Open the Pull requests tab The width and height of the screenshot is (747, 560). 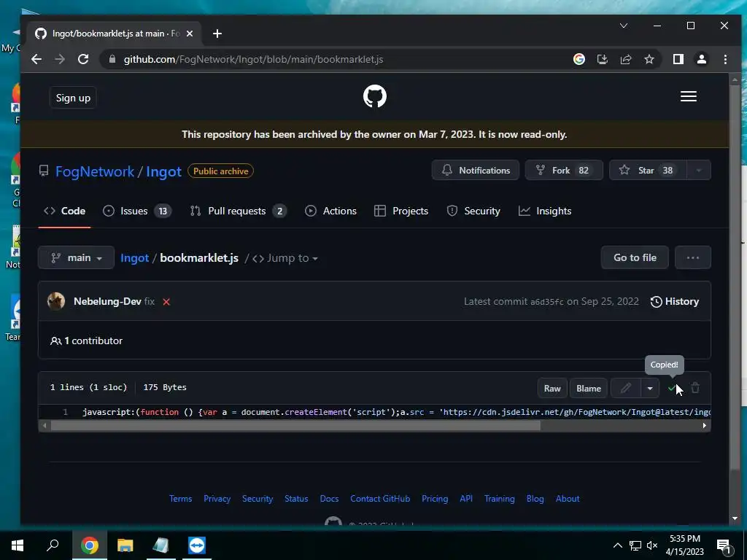(239, 211)
